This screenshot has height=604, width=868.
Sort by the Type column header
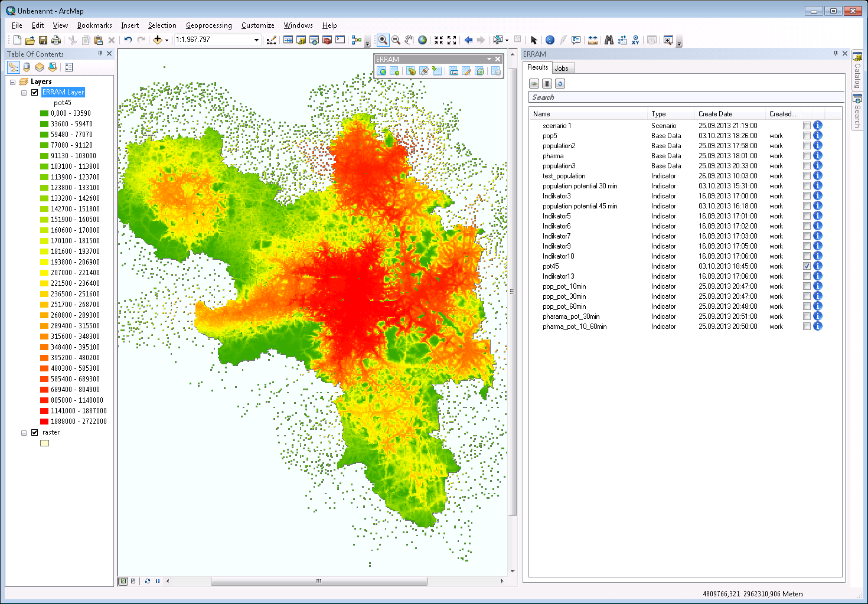coord(670,114)
